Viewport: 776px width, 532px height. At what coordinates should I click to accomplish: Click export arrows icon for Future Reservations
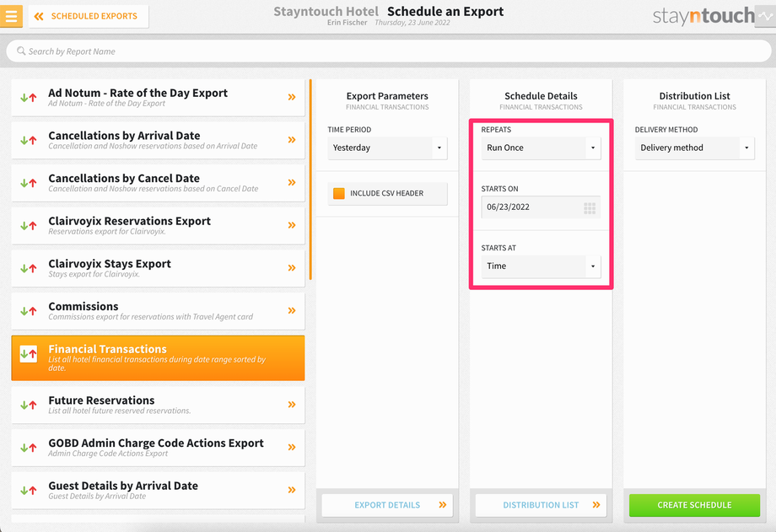28,405
